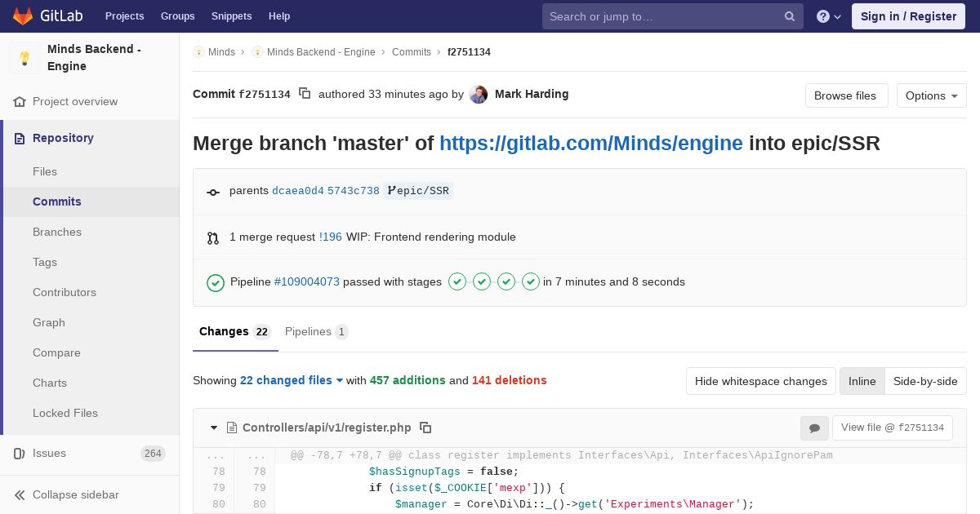This screenshot has height=514, width=980.
Task: Copy the commit SHA f2751134
Action: [305, 94]
